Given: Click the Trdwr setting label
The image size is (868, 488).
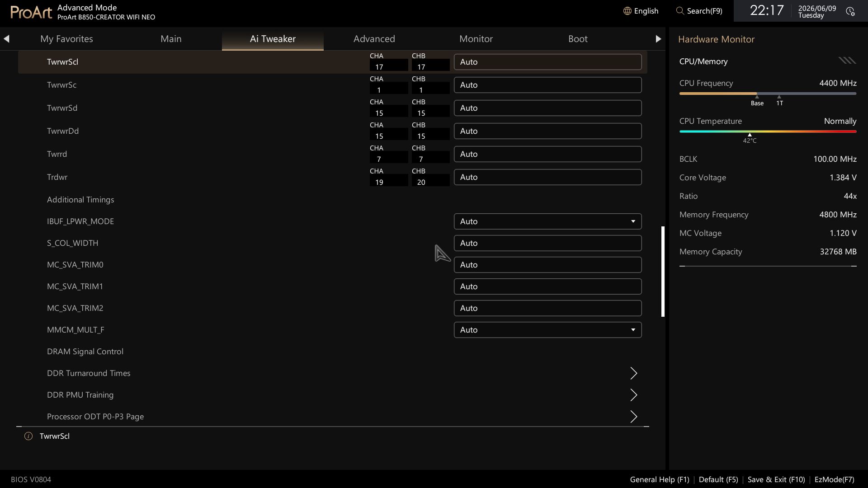Looking at the screenshot, I should (57, 177).
